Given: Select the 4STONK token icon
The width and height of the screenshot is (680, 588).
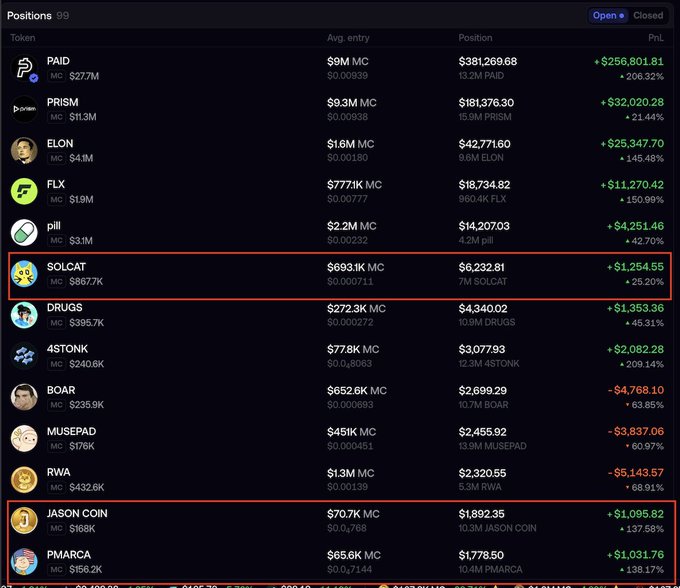Looking at the screenshot, I should [x=24, y=356].
